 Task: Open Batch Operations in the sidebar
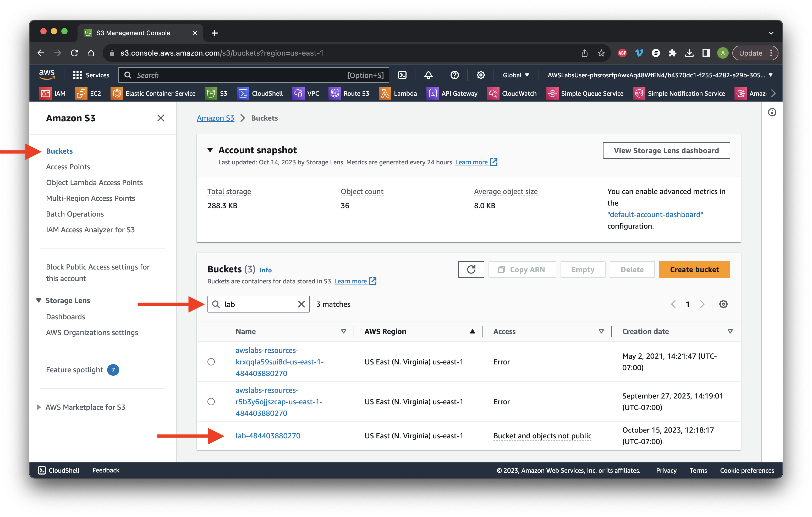point(75,214)
